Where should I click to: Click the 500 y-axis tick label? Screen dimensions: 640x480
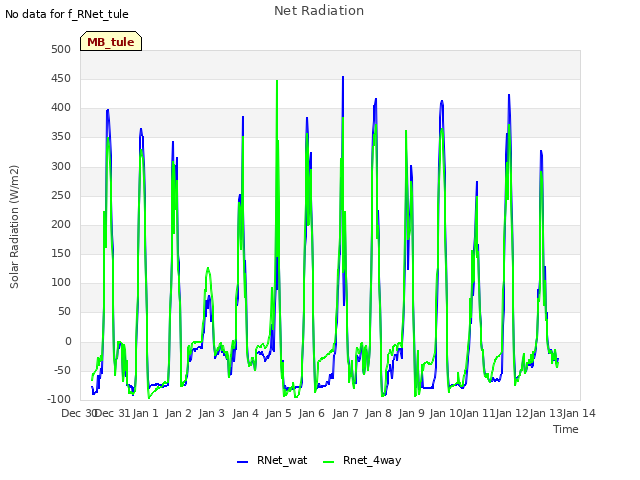61,49
